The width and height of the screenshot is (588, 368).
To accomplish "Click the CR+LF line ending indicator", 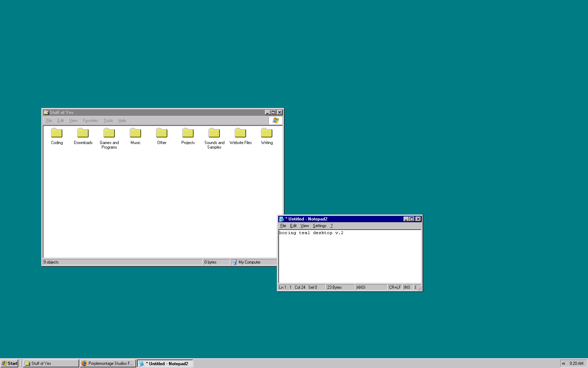I will click(395, 287).
